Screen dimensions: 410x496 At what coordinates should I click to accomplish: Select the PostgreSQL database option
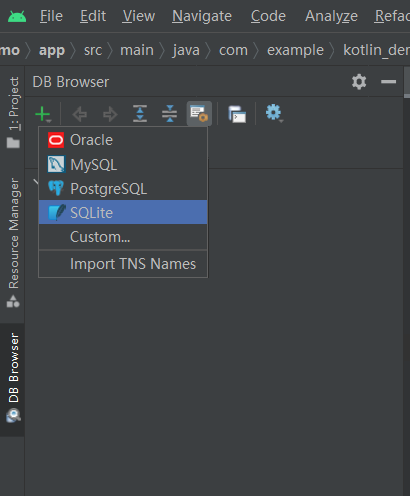point(123,188)
